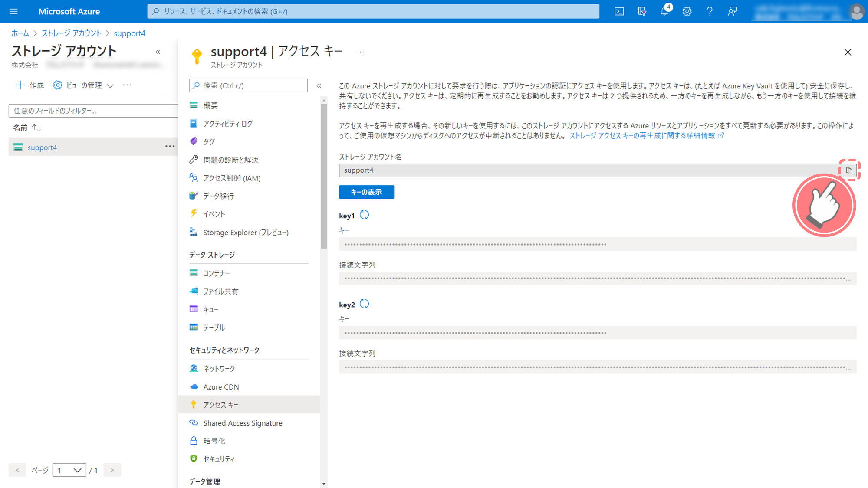Open the feedback icon in top bar

732,11
